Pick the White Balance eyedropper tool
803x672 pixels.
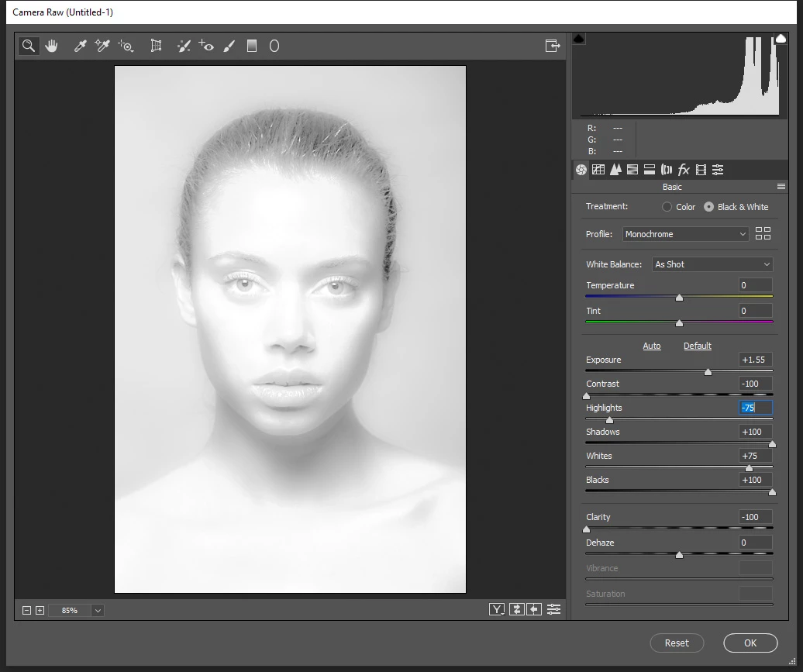80,46
